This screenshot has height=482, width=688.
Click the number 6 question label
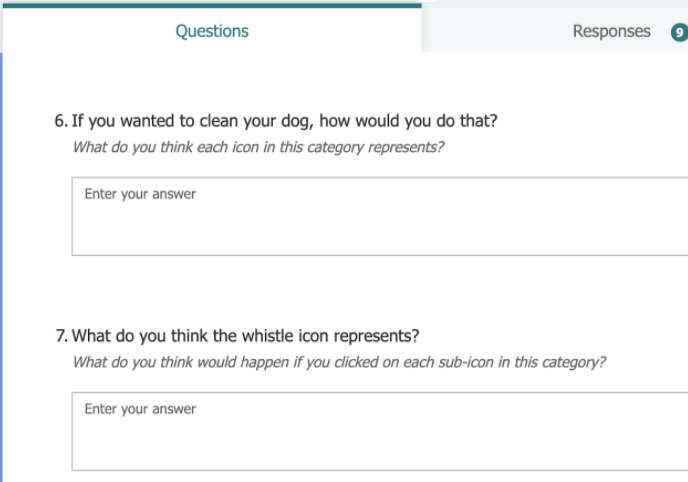(61, 121)
